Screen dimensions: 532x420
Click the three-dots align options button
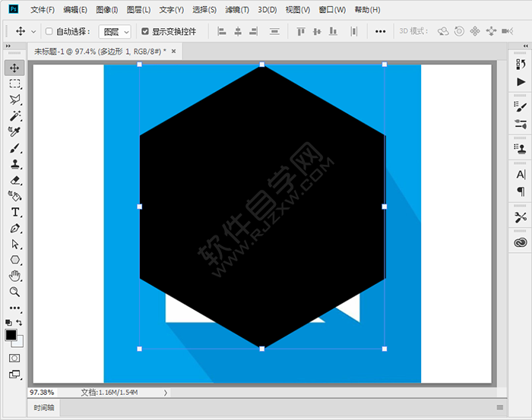point(381,32)
